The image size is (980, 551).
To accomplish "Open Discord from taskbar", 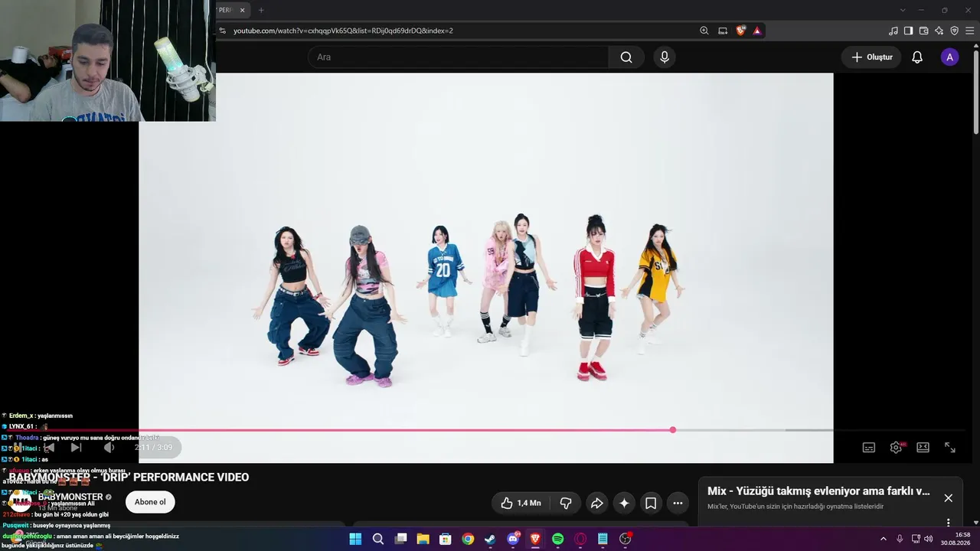I will [x=513, y=539].
